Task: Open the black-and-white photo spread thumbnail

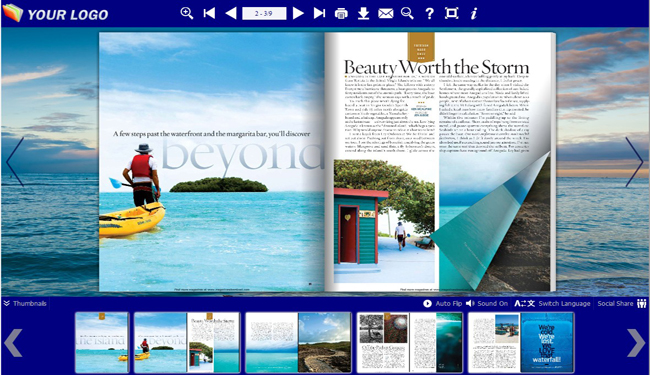Action: [410, 343]
